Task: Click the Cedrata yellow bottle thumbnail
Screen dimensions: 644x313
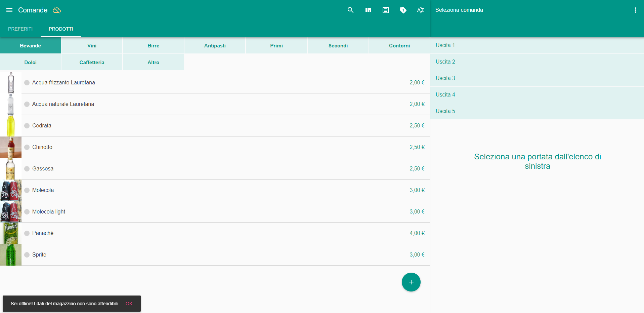Action: [x=11, y=126]
